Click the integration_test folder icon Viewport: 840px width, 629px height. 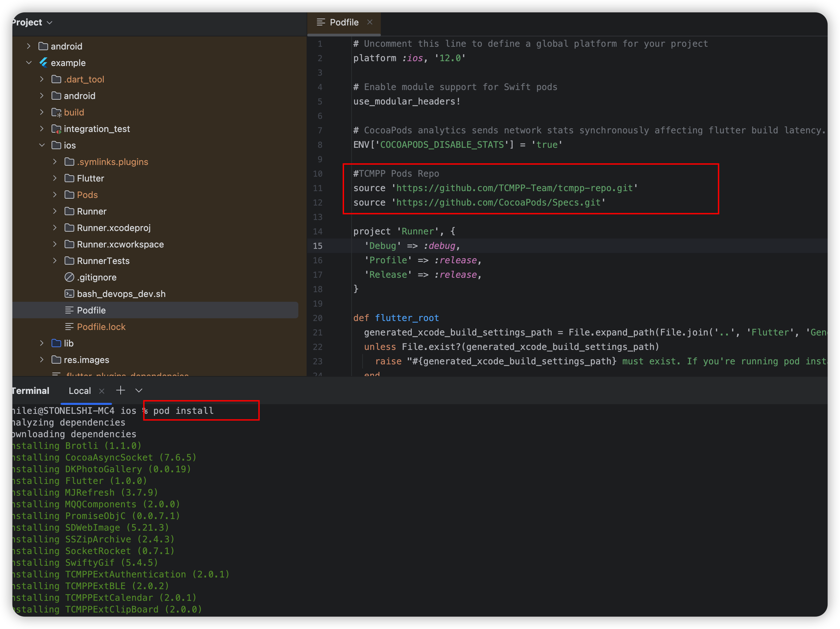(x=56, y=129)
